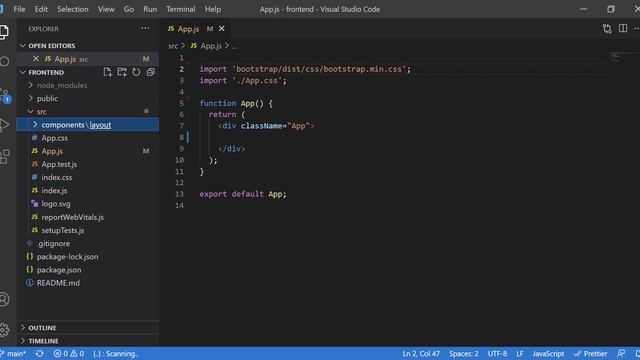
Task: Open the feedback icon in status bar
Action: (x=621, y=353)
